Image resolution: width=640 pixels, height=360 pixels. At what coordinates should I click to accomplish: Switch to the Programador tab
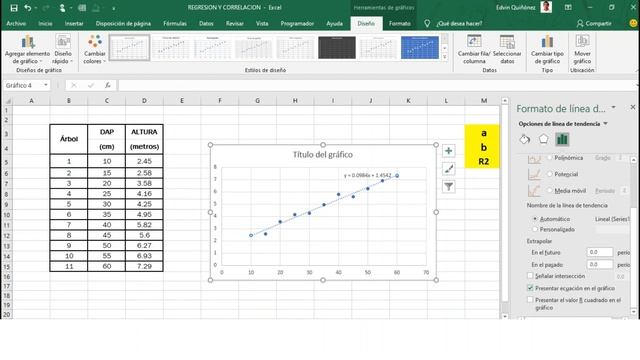[297, 24]
